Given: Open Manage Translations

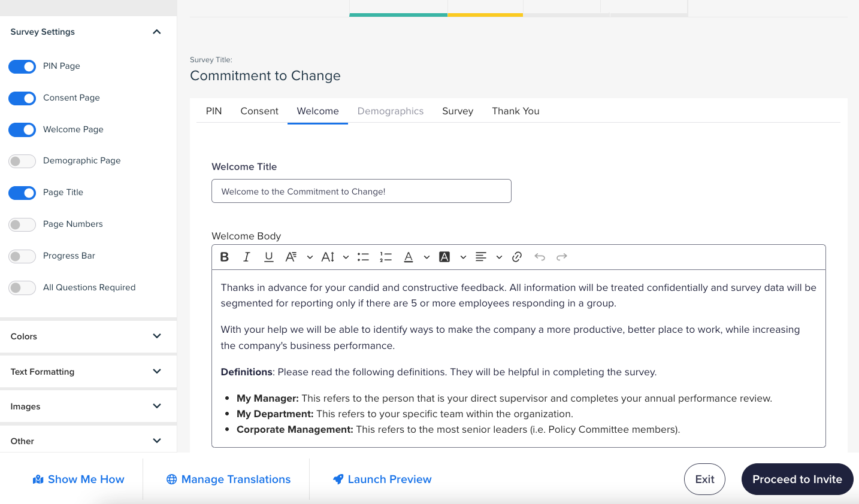Looking at the screenshot, I should [x=228, y=479].
